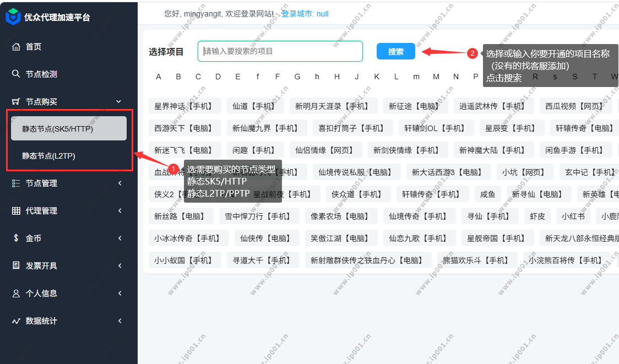Select project 轩辕剑OL【手机】
Viewport: 619px width, 364px height.
[436, 128]
